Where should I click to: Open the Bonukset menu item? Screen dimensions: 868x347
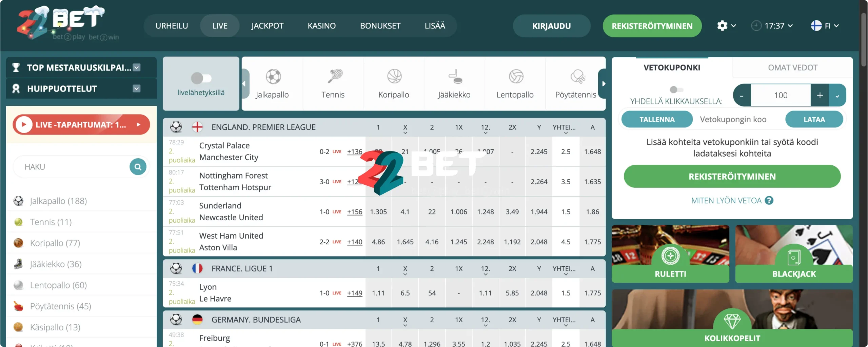click(380, 26)
